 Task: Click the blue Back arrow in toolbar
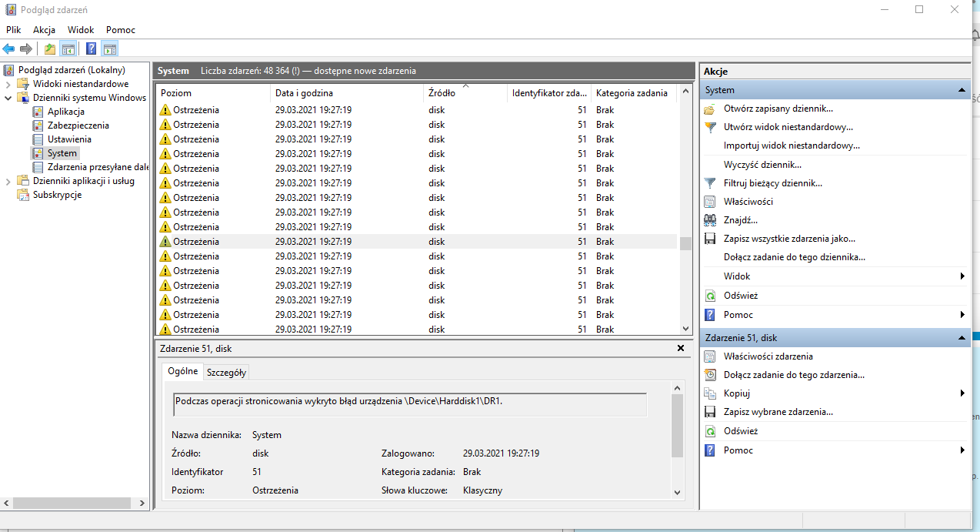9,49
